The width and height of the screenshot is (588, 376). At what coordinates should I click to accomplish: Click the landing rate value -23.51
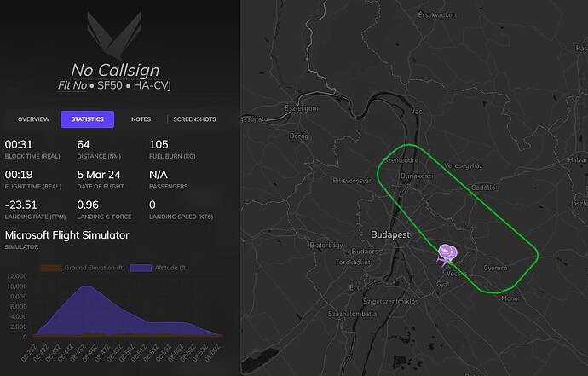21,205
